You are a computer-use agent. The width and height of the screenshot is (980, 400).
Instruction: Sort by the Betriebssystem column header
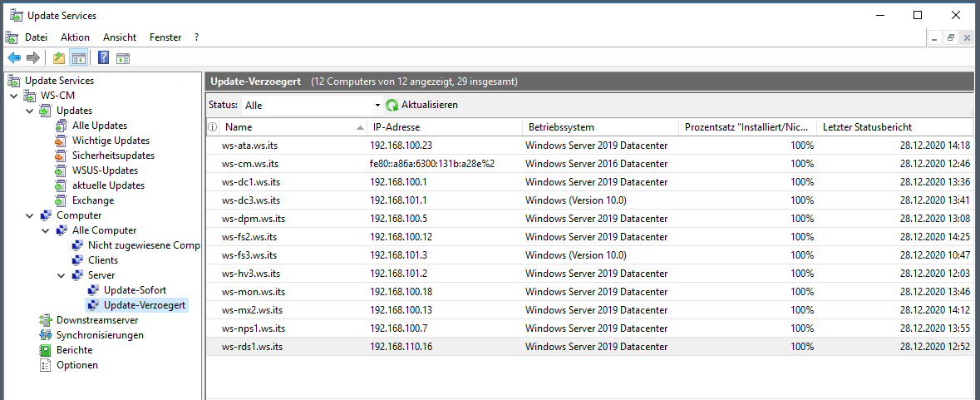600,127
